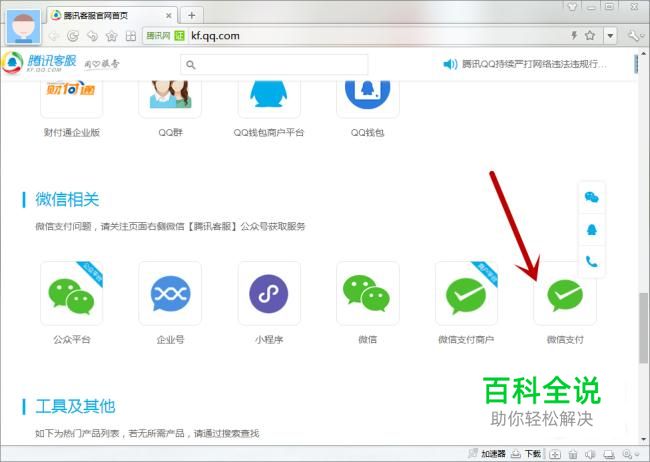
Task: Click the 微信支付 label text
Action: pyautogui.click(x=565, y=340)
